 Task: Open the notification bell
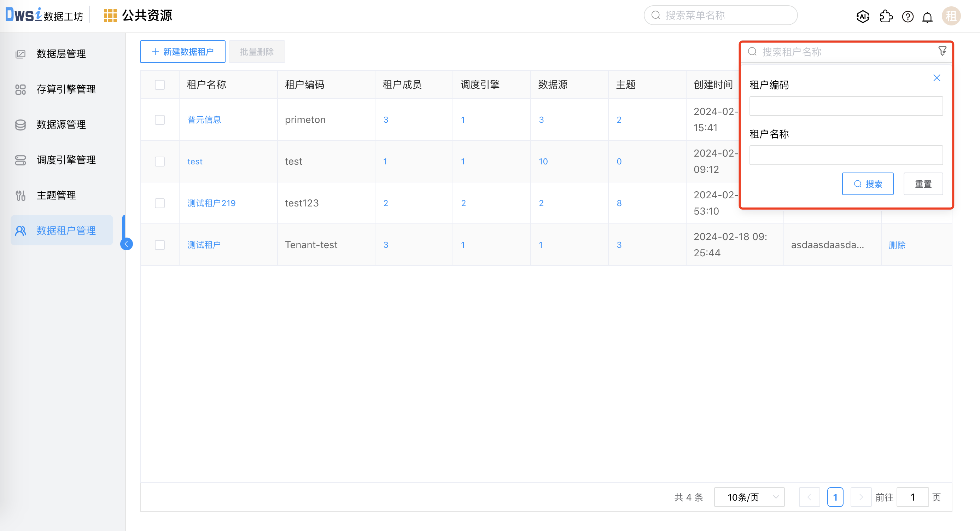point(928,17)
